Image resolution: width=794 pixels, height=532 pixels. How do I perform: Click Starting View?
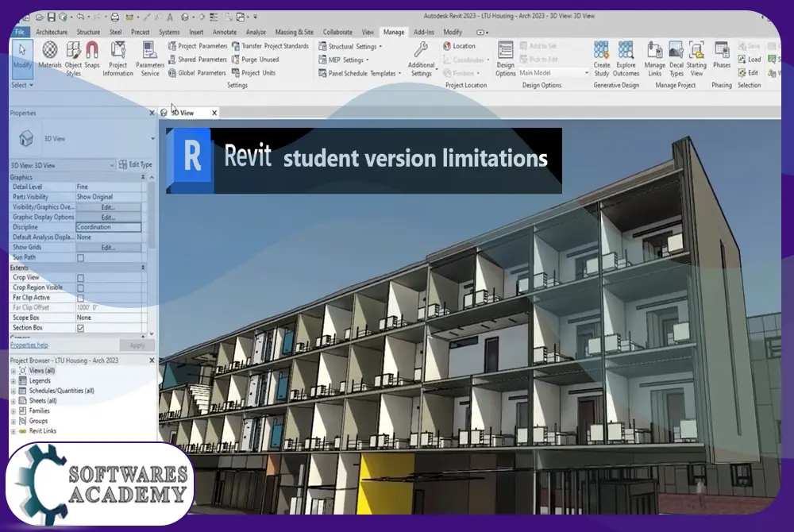pos(696,59)
